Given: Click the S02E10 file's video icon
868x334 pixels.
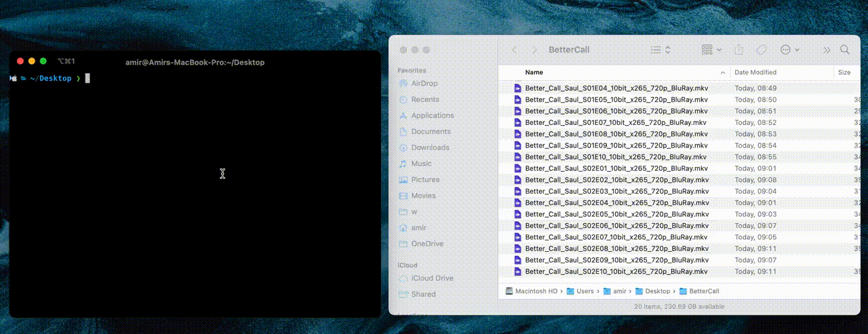Looking at the screenshot, I should pos(517,271).
